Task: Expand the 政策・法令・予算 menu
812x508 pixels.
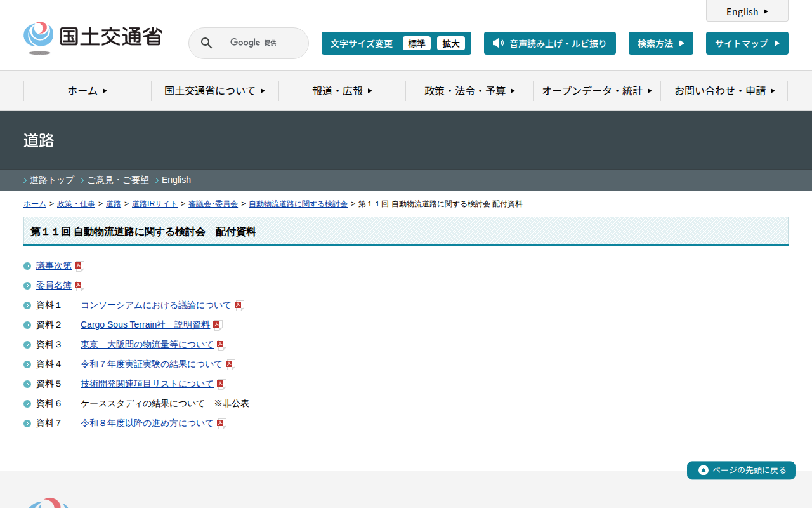Action: [469, 91]
